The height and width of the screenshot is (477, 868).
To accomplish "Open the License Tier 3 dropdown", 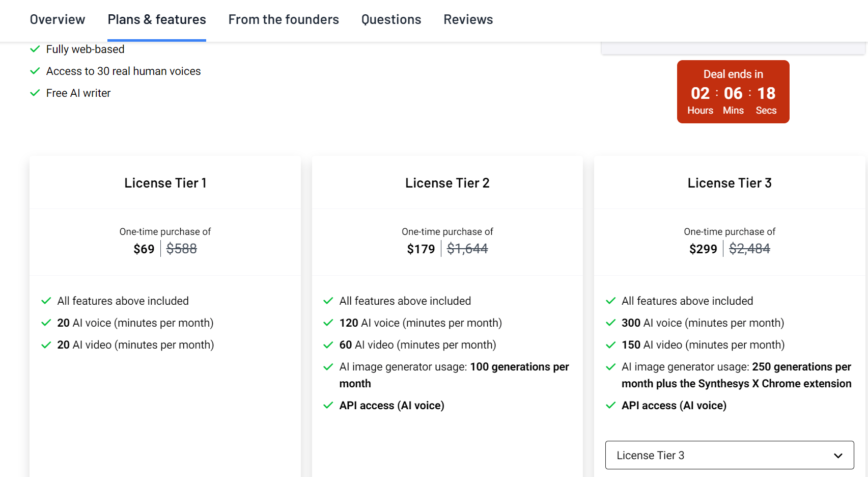I will click(x=729, y=455).
